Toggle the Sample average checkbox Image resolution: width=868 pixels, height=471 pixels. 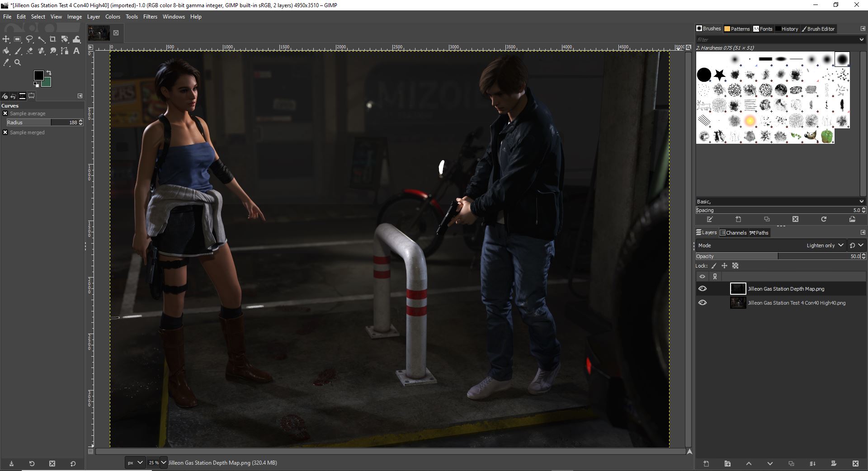click(x=5, y=113)
